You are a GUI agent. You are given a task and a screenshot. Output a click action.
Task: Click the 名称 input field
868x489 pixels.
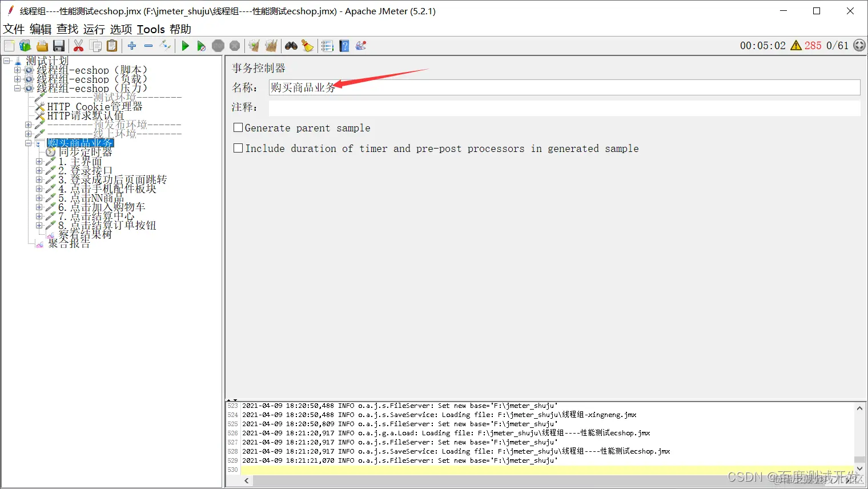(x=564, y=87)
